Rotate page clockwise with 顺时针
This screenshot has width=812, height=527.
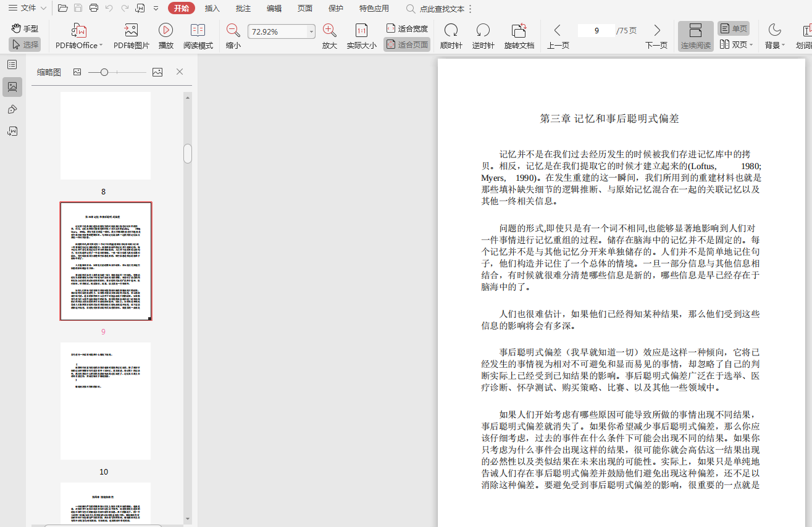click(451, 31)
